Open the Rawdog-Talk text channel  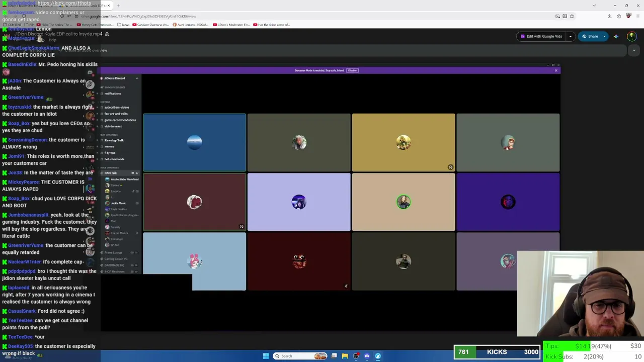coord(114,140)
